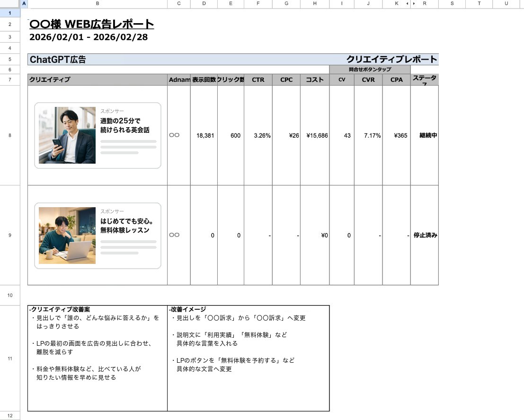This screenshot has height=420, width=524.
Task: Click the title 〇〇様 WEB広告レポート
Action: click(91, 24)
